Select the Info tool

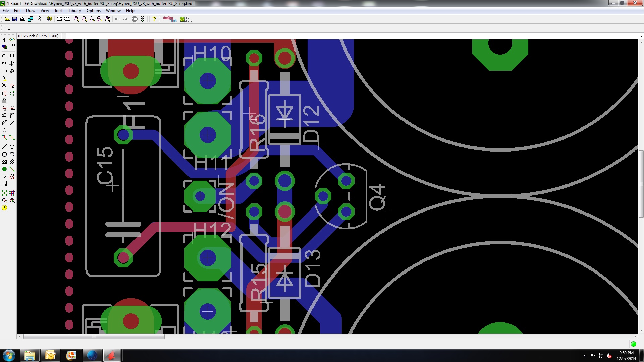[4, 40]
